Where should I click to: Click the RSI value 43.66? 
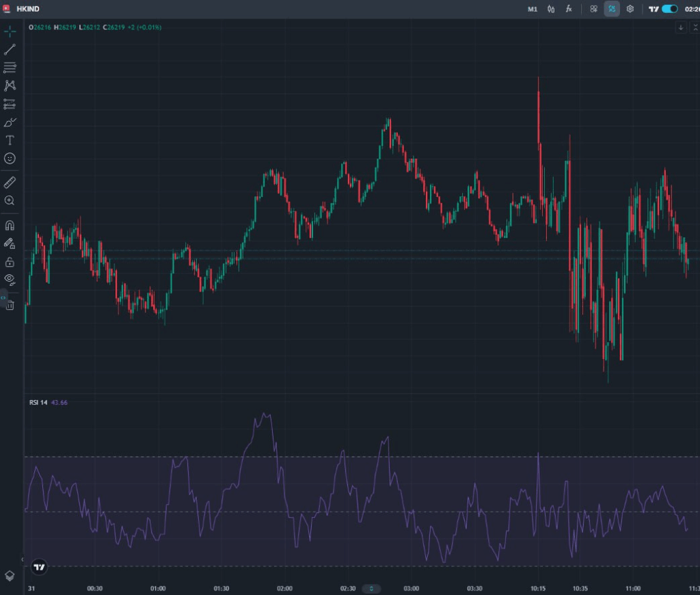pyautogui.click(x=59, y=402)
